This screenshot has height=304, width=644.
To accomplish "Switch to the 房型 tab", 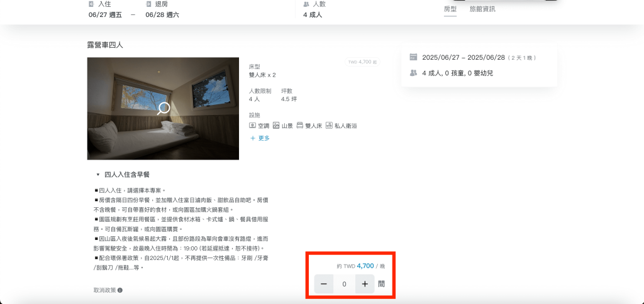I will pos(450,9).
